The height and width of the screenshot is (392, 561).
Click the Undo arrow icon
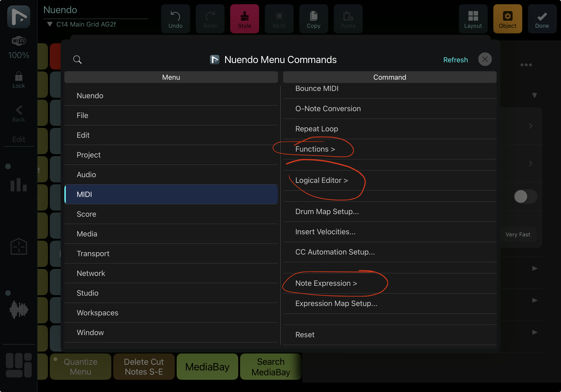coord(175,16)
